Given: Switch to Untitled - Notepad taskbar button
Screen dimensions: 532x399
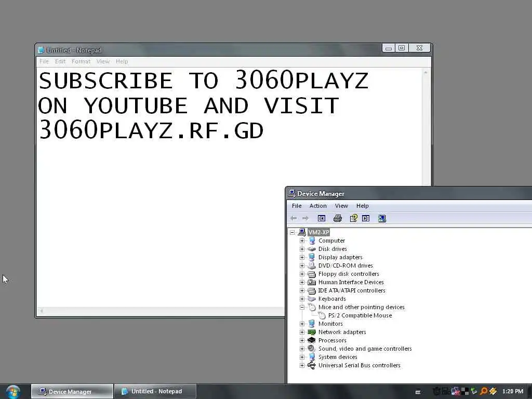Looking at the screenshot, I should (x=155, y=392).
